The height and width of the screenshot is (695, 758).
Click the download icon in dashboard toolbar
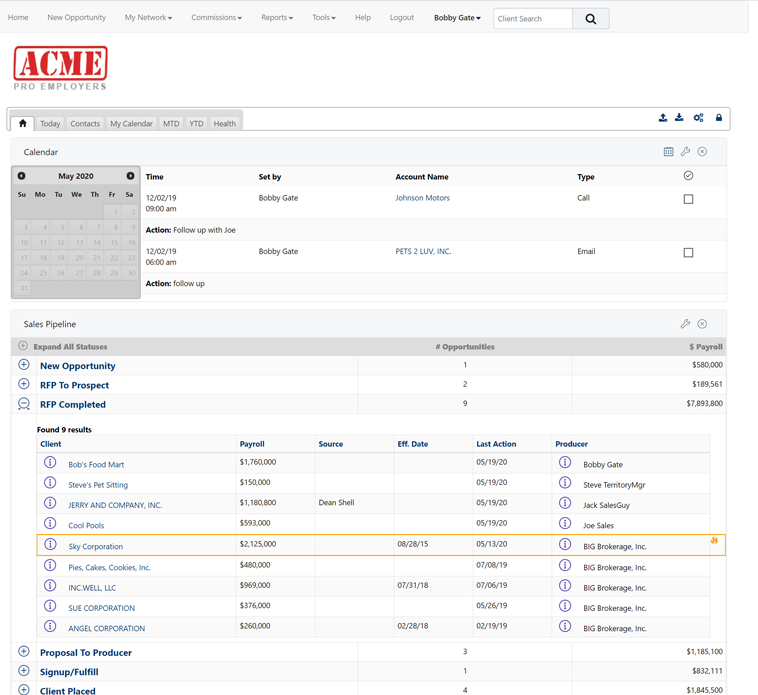pyautogui.click(x=679, y=118)
